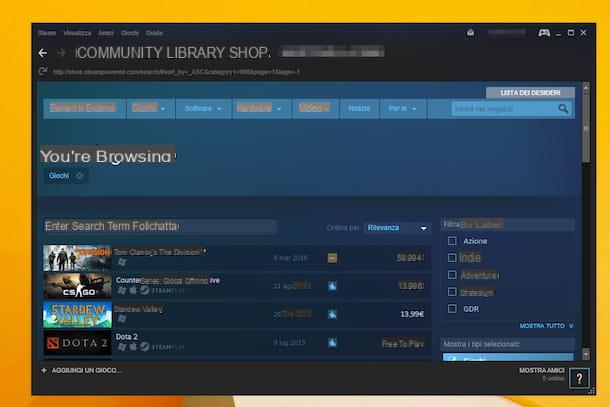Open the help question mark icon
Screen dimensions: 610x407
click(x=579, y=378)
